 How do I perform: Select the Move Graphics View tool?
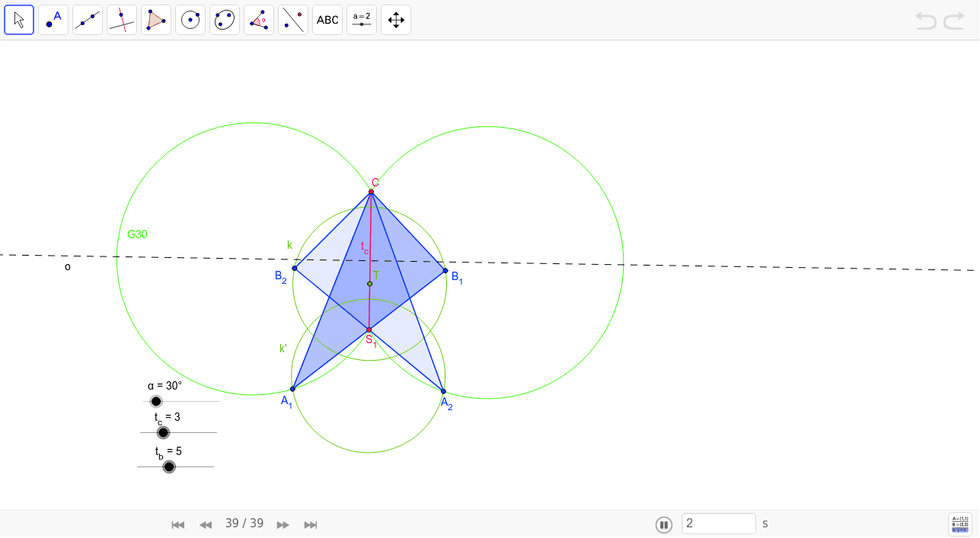tap(396, 20)
